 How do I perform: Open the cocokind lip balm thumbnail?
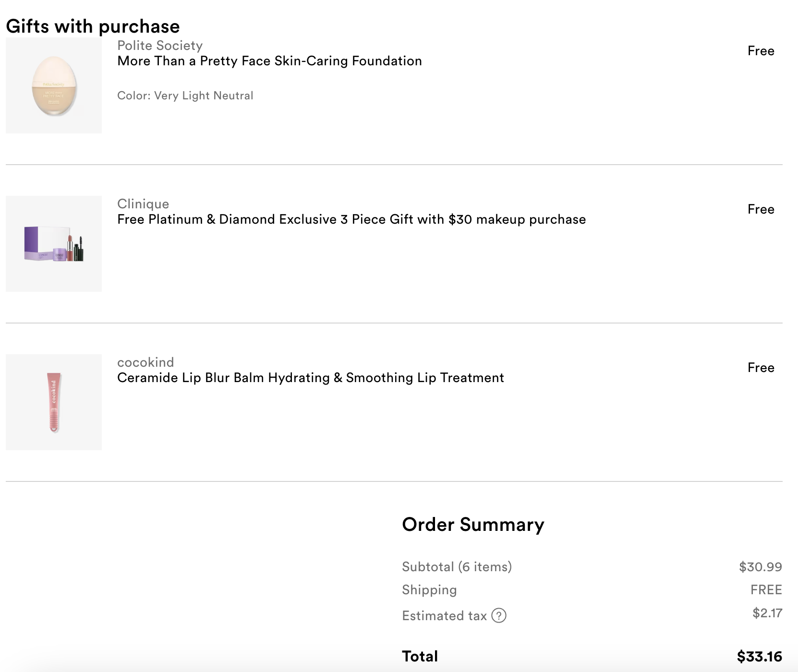point(54,402)
